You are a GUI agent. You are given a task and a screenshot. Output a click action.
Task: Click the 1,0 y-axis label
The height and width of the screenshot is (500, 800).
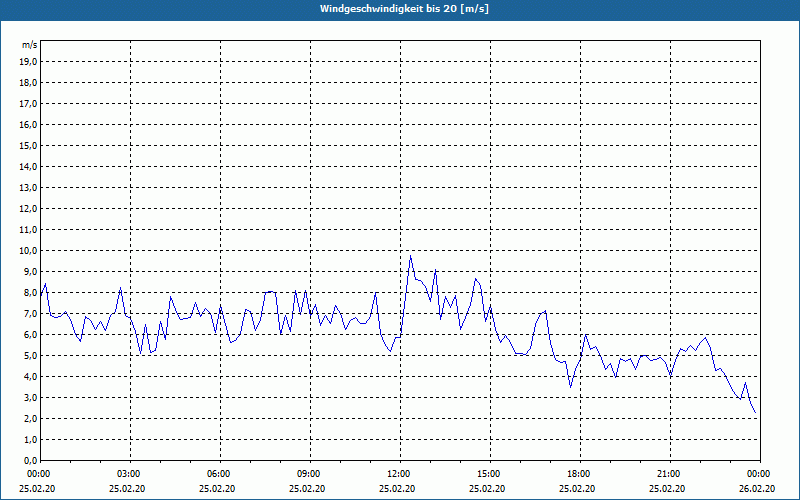pyautogui.click(x=31, y=440)
